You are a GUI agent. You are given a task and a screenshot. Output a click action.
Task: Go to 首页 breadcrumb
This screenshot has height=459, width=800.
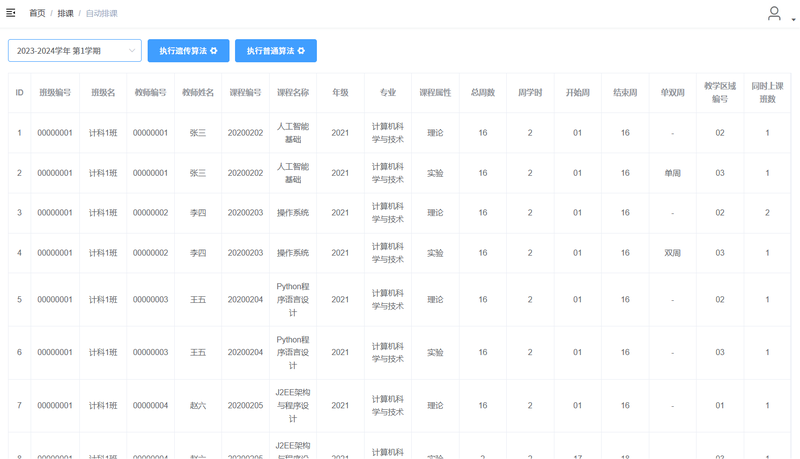tap(37, 13)
